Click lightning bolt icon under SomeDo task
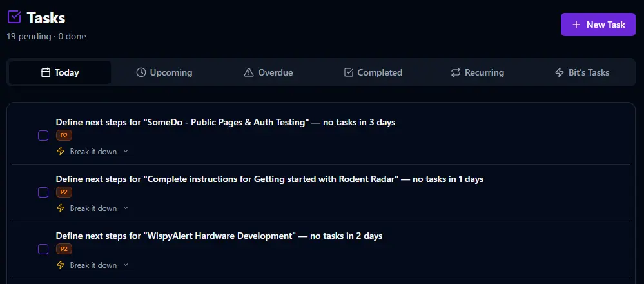 (61, 152)
